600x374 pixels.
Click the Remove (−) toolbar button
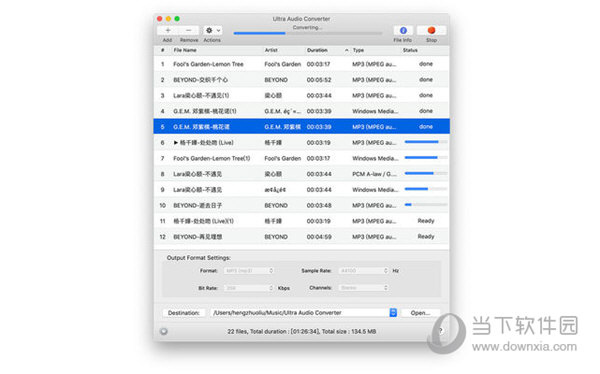point(189,30)
